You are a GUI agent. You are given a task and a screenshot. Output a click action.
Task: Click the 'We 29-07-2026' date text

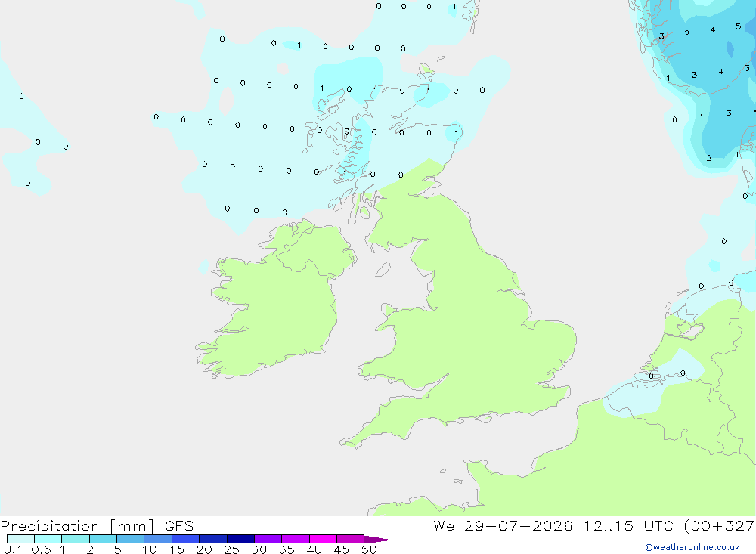503,525
